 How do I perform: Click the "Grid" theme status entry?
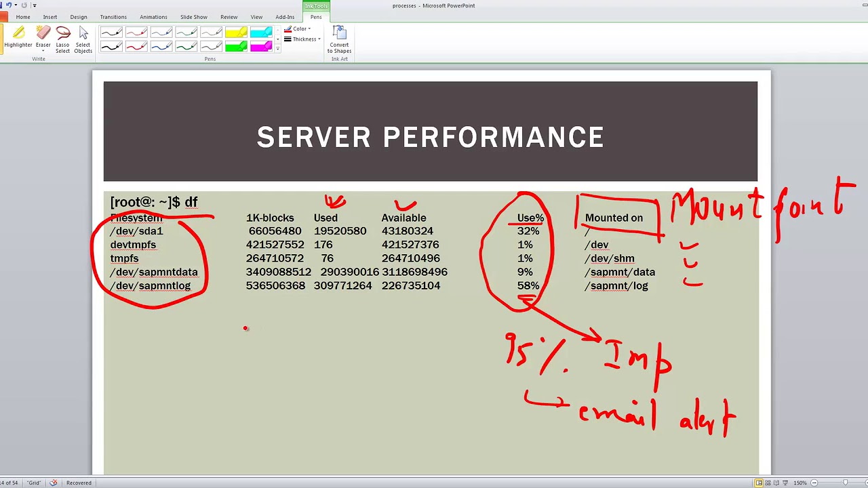33,483
